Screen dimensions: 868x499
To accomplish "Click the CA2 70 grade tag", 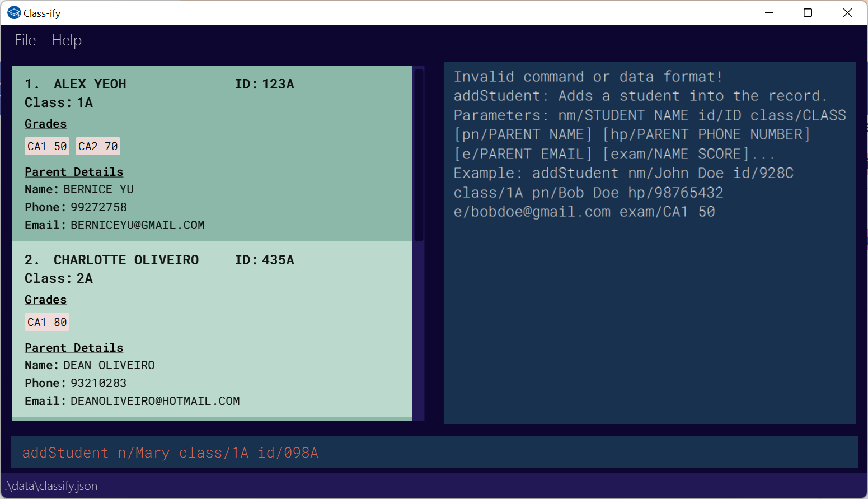I will tap(98, 146).
